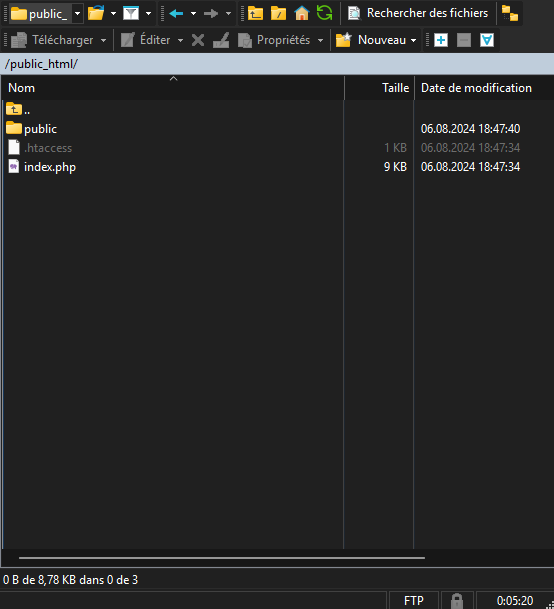This screenshot has height=609, width=554.
Task: Open the filter icon dropdown arrow
Action: click(148, 14)
